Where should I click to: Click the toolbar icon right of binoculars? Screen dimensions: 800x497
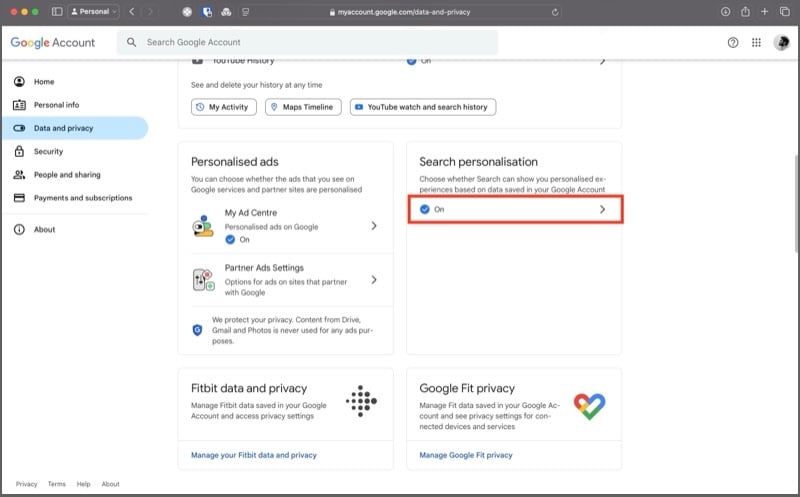(245, 12)
